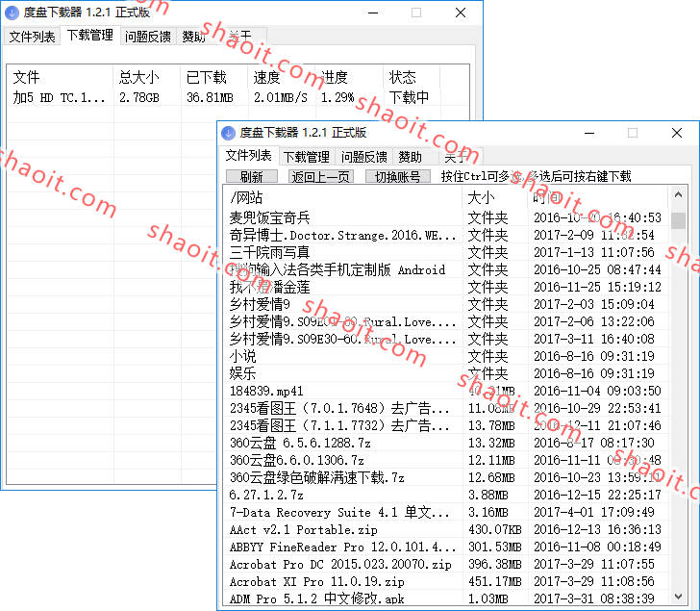Minimize the back 度盘下载器 window
The width and height of the screenshot is (700, 611).
[x=373, y=13]
